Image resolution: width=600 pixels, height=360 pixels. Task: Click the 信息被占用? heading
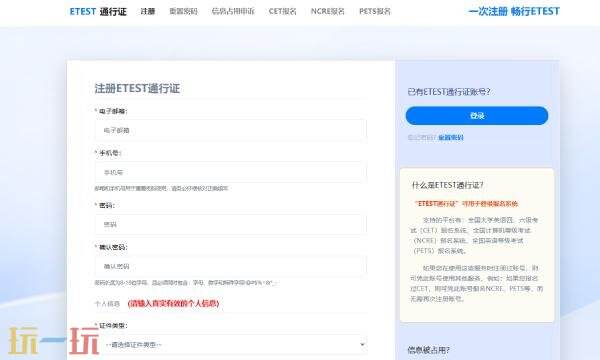tap(429, 350)
